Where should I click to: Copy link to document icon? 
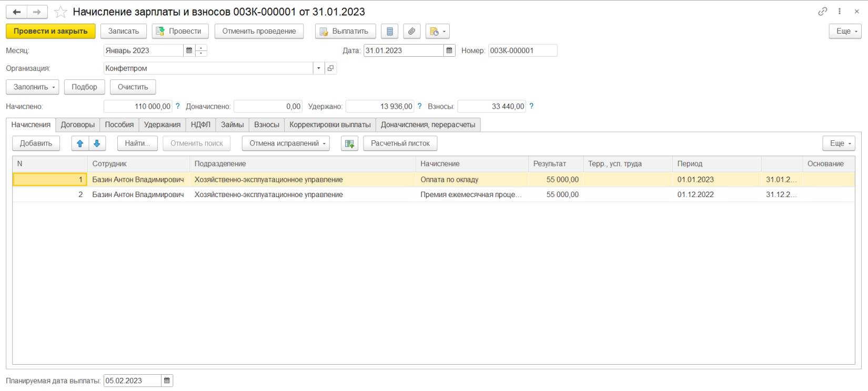pos(823,11)
